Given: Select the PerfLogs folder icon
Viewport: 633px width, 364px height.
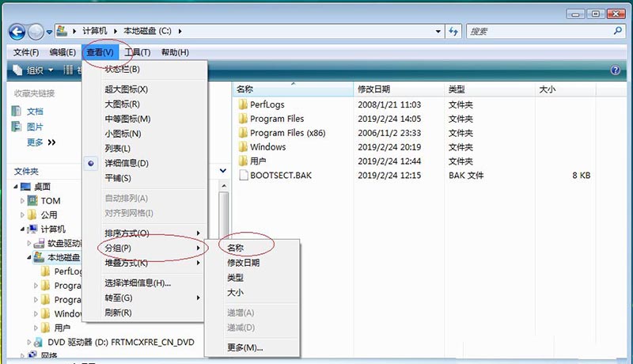Looking at the screenshot, I should click(243, 104).
